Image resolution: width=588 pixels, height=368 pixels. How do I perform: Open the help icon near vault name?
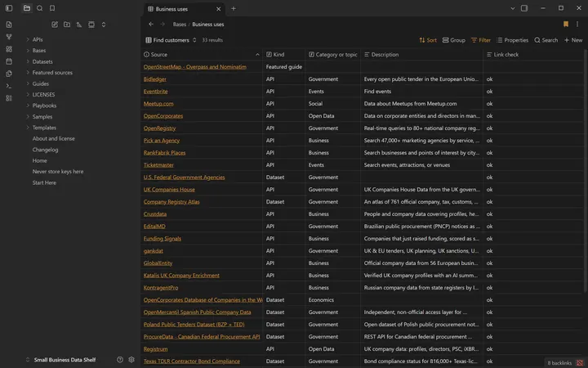pyautogui.click(x=120, y=359)
